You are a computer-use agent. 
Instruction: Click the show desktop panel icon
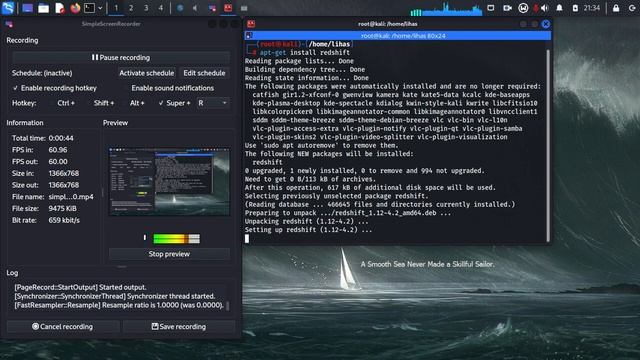point(28,8)
